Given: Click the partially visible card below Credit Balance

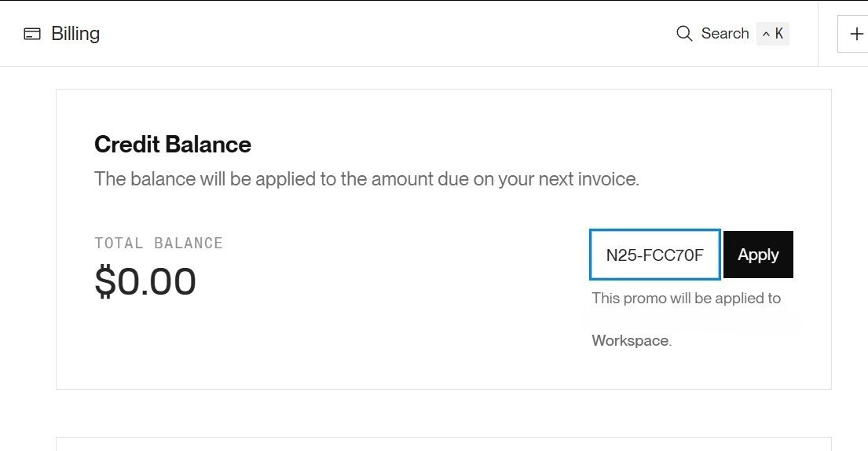Looking at the screenshot, I should pyautogui.click(x=443, y=444).
